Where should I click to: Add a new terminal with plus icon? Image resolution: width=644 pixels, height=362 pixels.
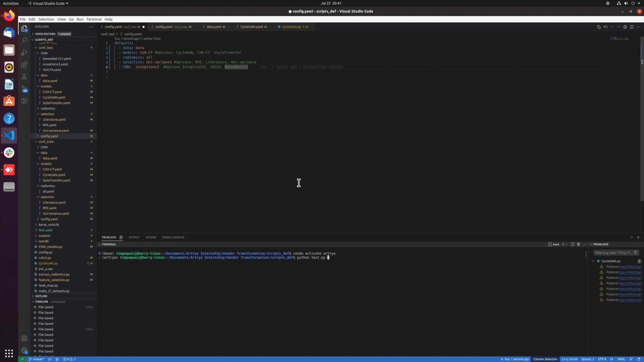563,244
